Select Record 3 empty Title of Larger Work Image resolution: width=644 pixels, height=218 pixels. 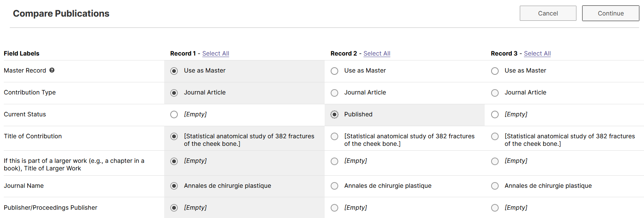[x=495, y=161]
